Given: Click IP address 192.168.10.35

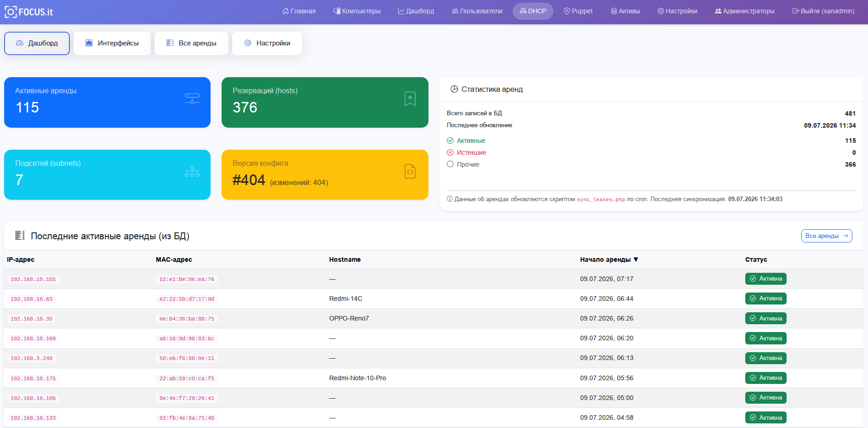Looking at the screenshot, I should (x=32, y=319).
